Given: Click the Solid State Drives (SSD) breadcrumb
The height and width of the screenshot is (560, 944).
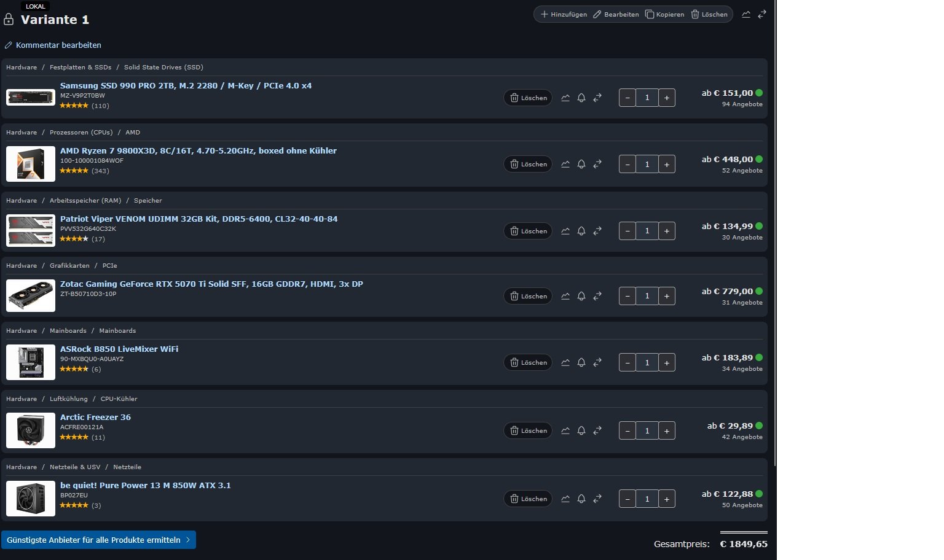Looking at the screenshot, I should [x=163, y=67].
